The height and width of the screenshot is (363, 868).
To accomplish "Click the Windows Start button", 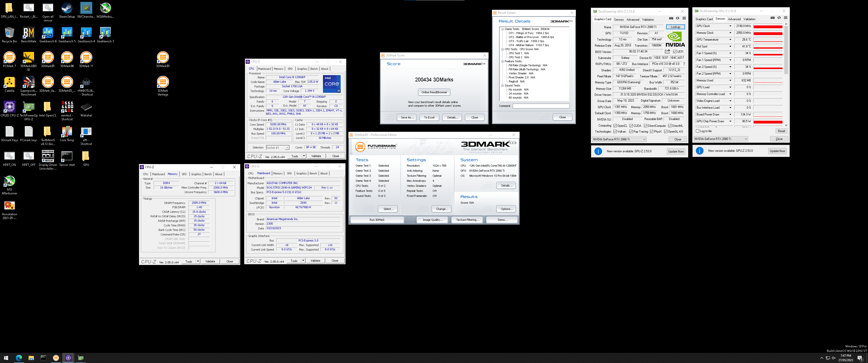I will (x=6, y=358).
